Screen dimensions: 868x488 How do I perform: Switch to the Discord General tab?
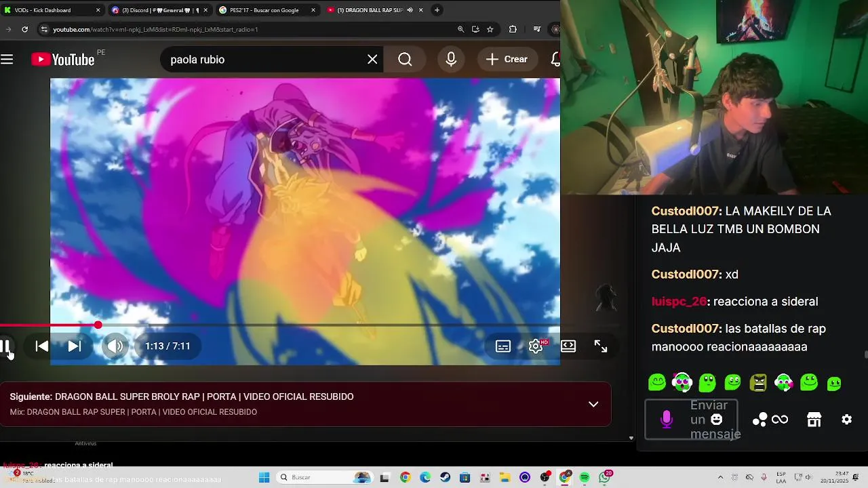point(159,10)
